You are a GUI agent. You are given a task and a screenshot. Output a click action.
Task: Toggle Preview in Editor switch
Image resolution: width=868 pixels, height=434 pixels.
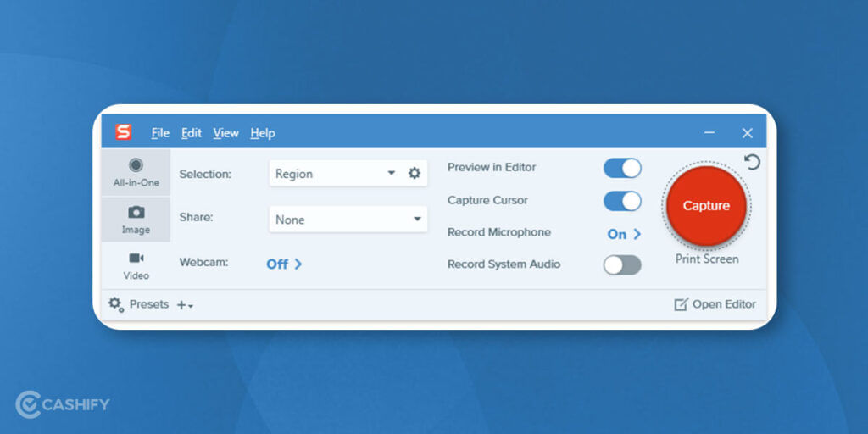622,168
